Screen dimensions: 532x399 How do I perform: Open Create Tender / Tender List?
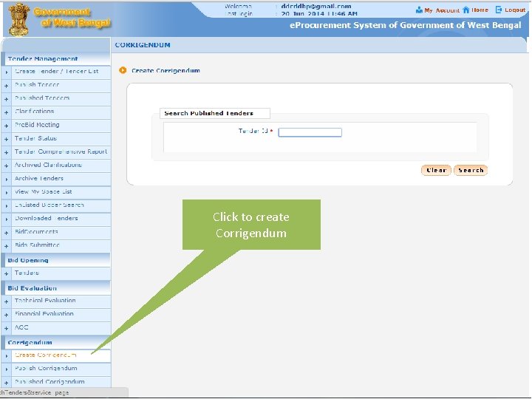tap(57, 71)
